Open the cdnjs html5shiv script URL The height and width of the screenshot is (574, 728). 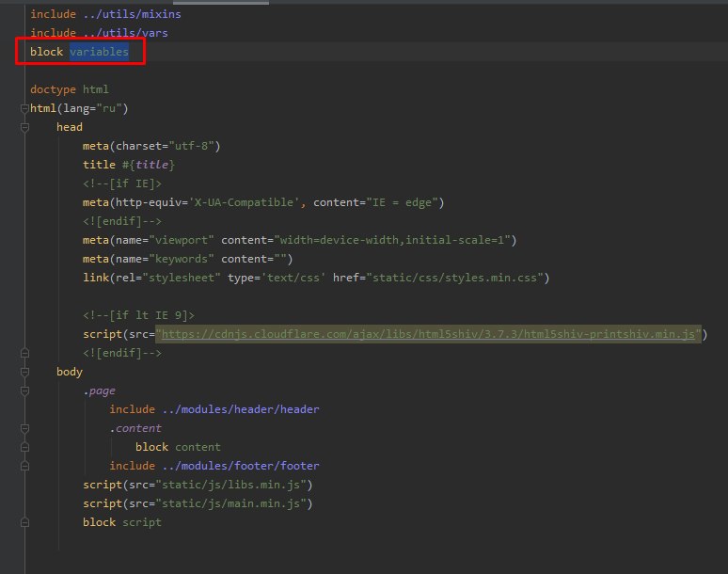point(428,334)
